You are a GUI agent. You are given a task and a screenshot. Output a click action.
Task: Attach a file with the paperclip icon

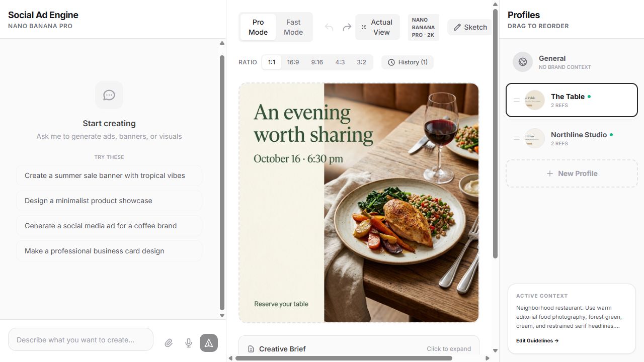pyautogui.click(x=169, y=343)
